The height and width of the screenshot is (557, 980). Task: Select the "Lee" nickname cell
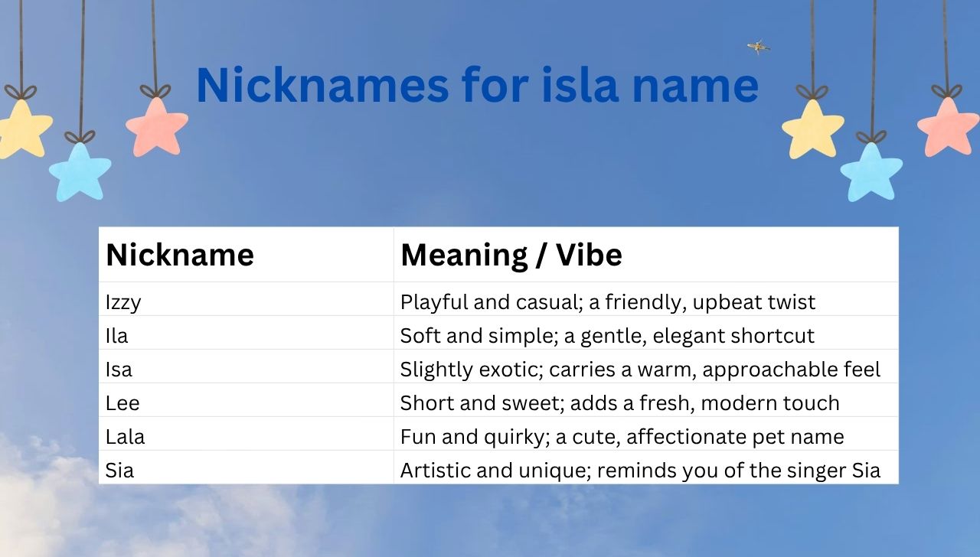tap(122, 403)
